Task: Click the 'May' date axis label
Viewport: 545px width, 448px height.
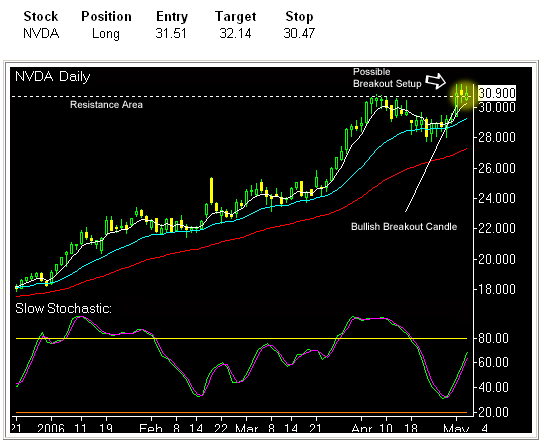Action: tap(456, 427)
